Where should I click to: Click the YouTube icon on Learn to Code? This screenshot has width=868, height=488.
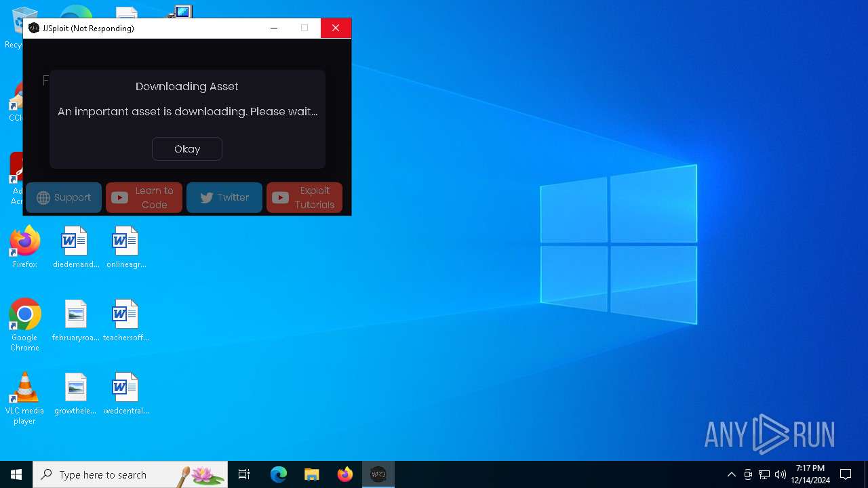(120, 197)
